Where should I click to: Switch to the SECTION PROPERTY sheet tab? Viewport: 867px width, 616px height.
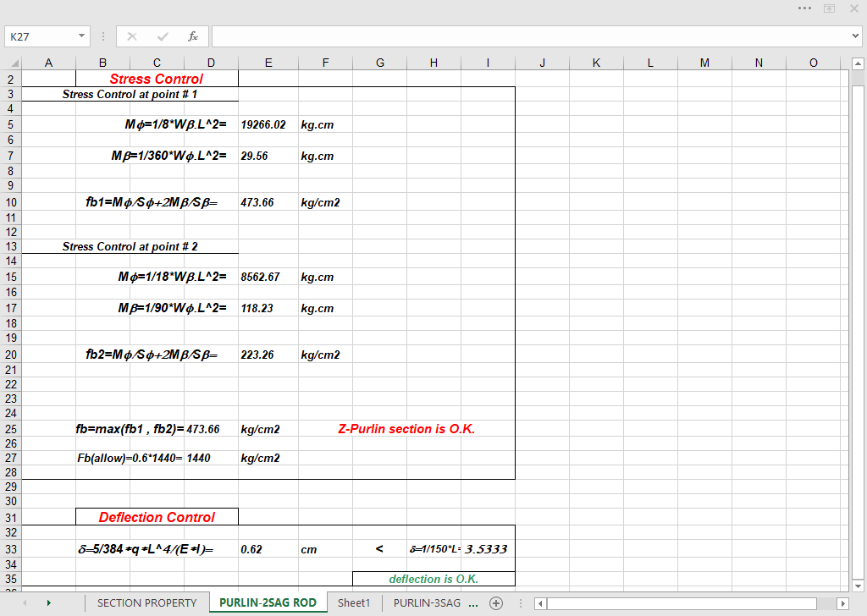click(x=147, y=602)
